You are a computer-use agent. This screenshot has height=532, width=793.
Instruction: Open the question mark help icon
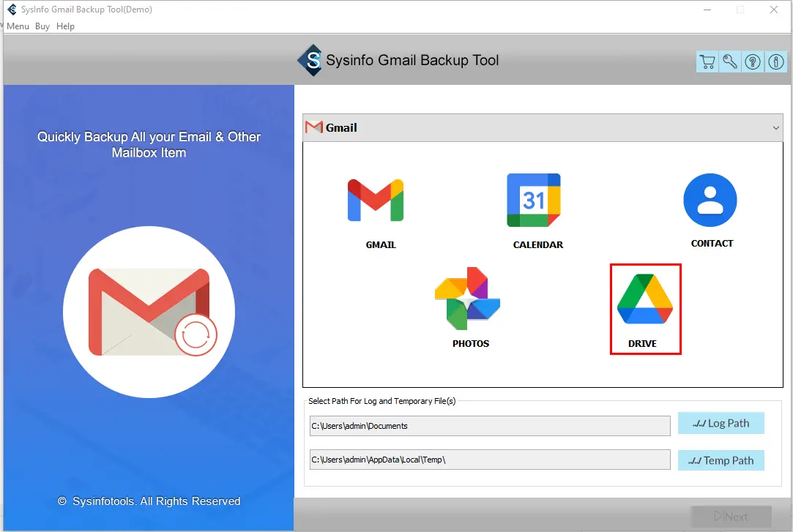[x=753, y=61]
